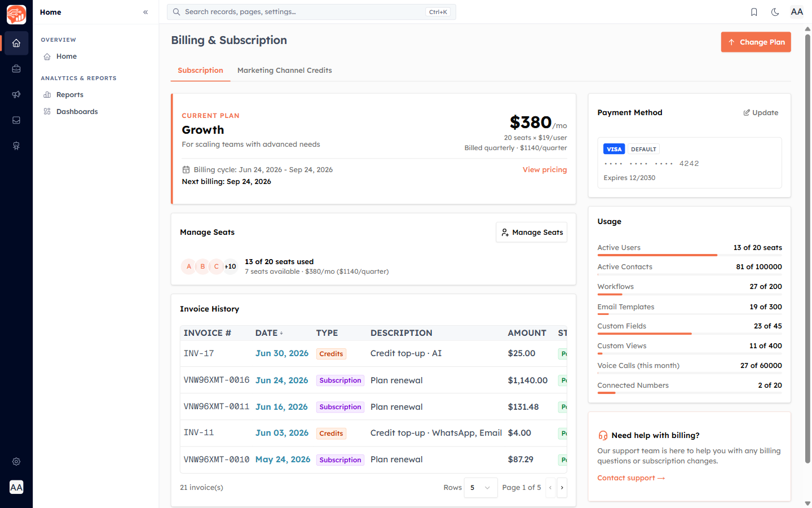
Task: Open the Contact support link
Action: 631,478
